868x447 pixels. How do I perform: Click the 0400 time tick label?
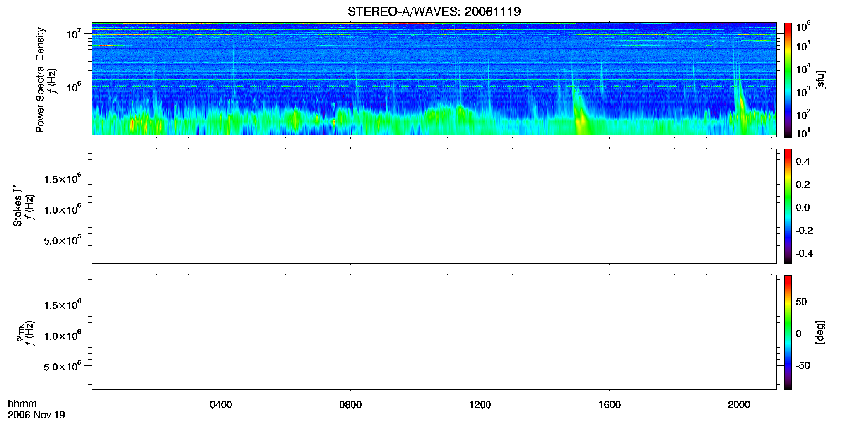click(x=221, y=405)
